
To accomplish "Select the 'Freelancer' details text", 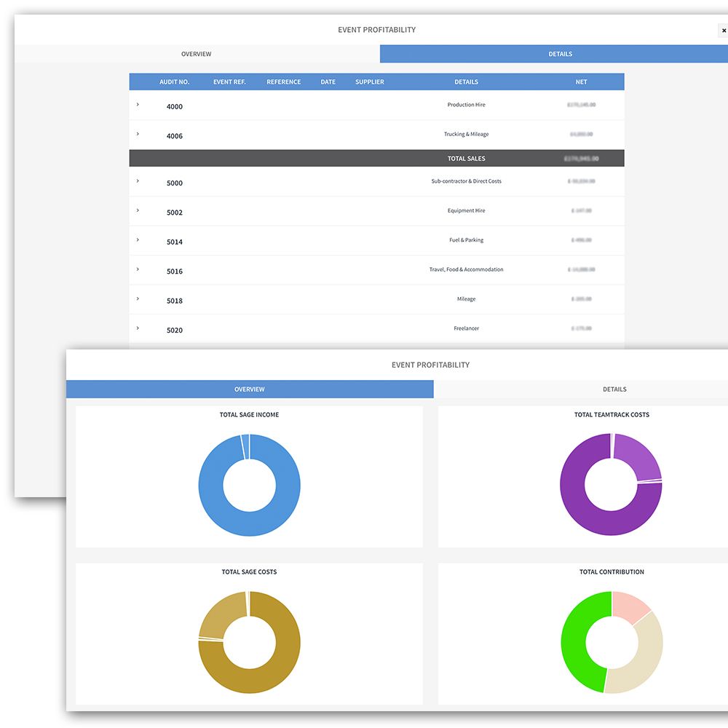I will click(466, 328).
